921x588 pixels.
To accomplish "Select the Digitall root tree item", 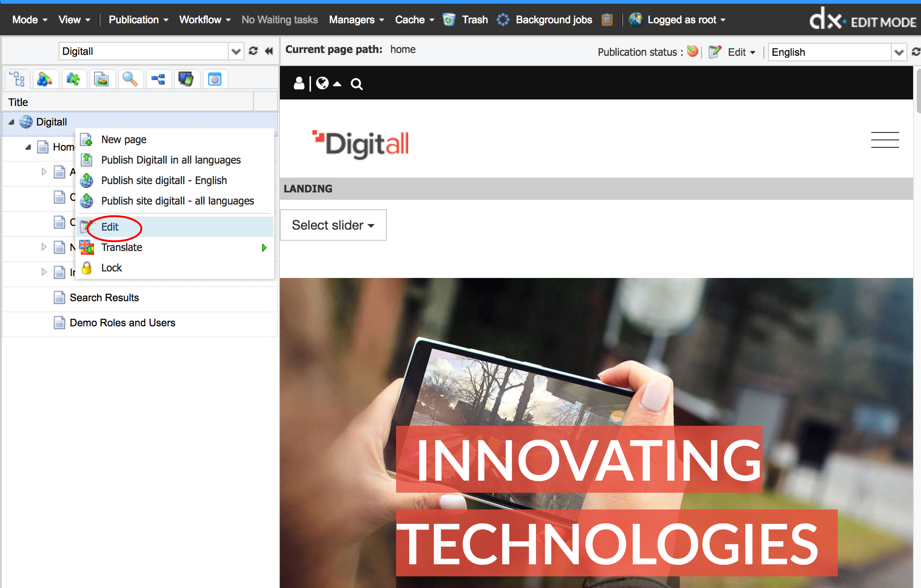I will coord(52,122).
